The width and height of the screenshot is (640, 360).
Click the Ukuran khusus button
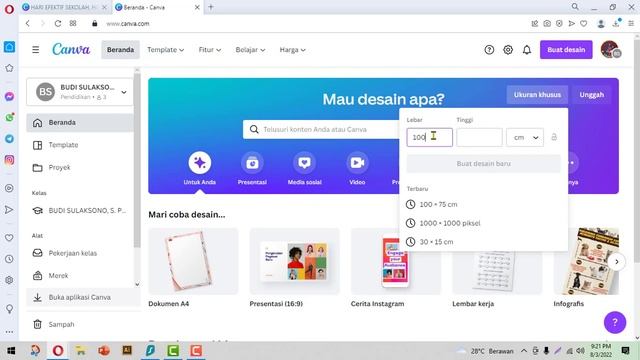tap(537, 95)
